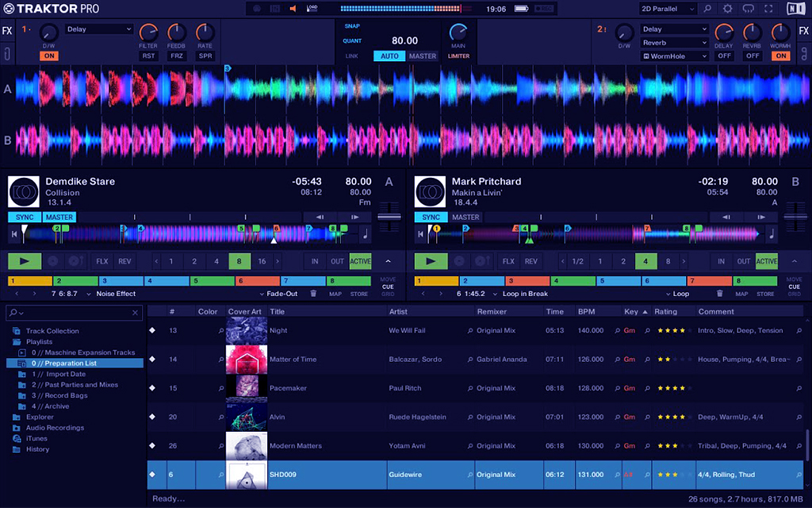Toggle SYNC on deck A
Image resolution: width=812 pixels, height=508 pixels.
[25, 217]
